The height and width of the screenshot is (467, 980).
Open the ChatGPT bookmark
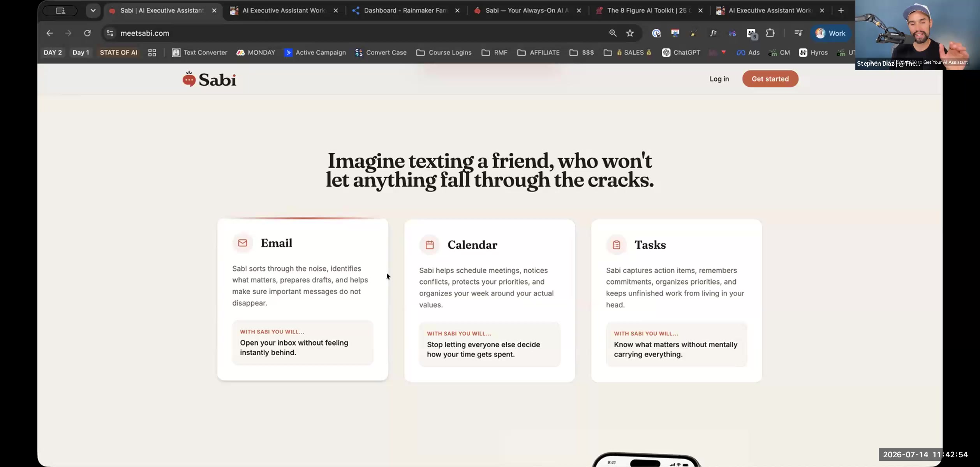681,53
